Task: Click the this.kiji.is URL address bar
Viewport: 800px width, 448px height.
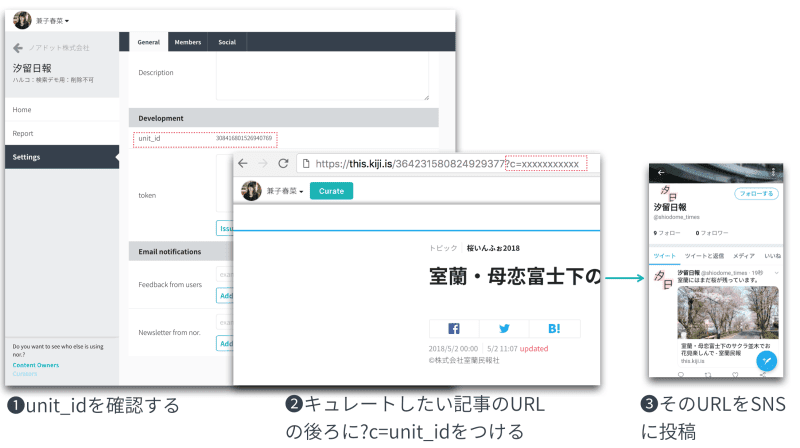Action: click(x=447, y=164)
